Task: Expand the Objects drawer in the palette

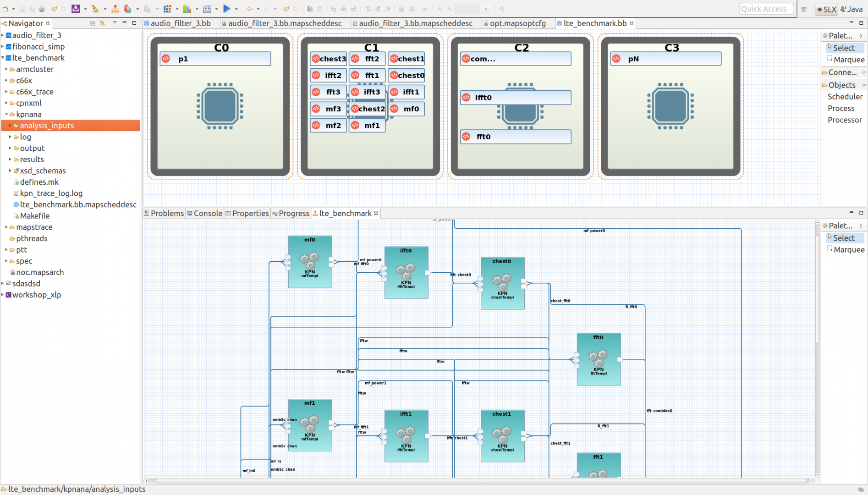Action: (841, 85)
